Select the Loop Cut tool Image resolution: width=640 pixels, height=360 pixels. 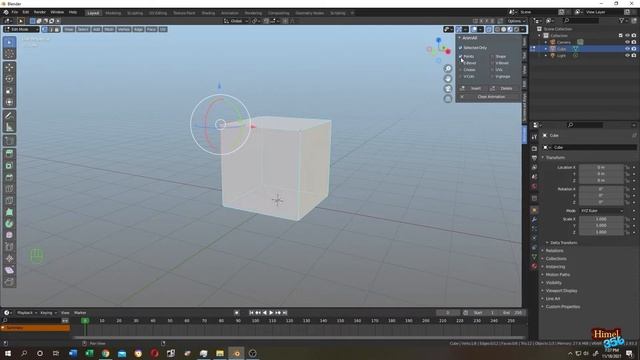pyautogui.click(x=9, y=189)
